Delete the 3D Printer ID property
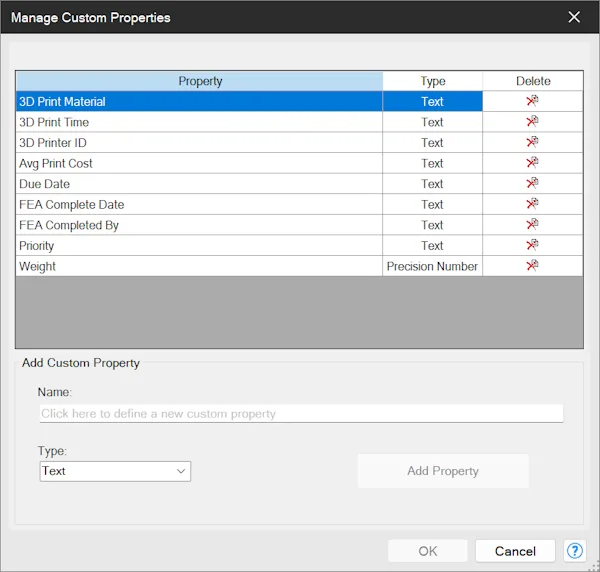Viewport: 600px width, 572px height. click(x=532, y=142)
